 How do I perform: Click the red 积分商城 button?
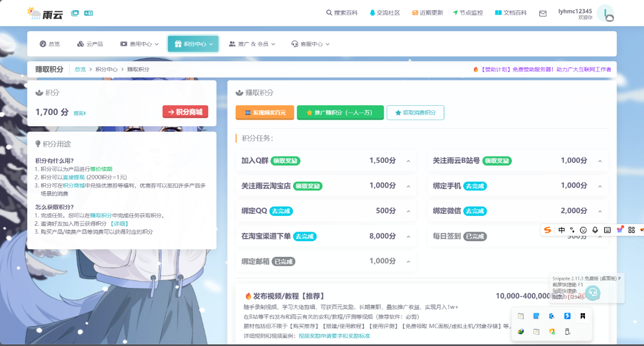tap(185, 112)
